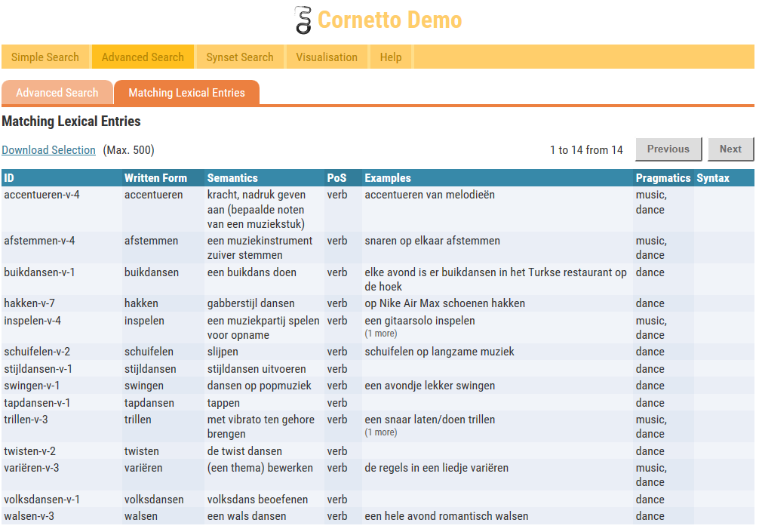
Task: Click the Semantics column header
Action: (232, 178)
